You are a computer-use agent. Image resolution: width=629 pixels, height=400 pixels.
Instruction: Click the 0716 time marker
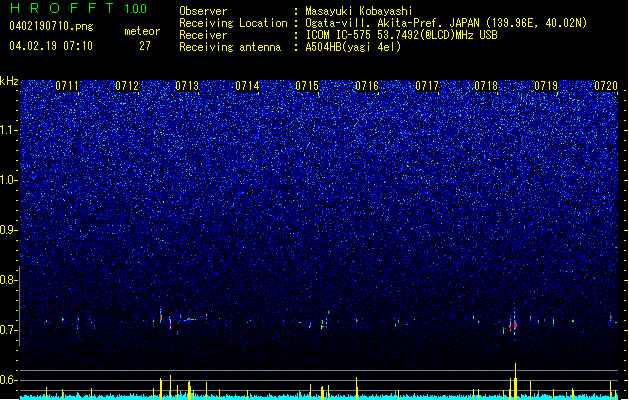tap(367, 86)
